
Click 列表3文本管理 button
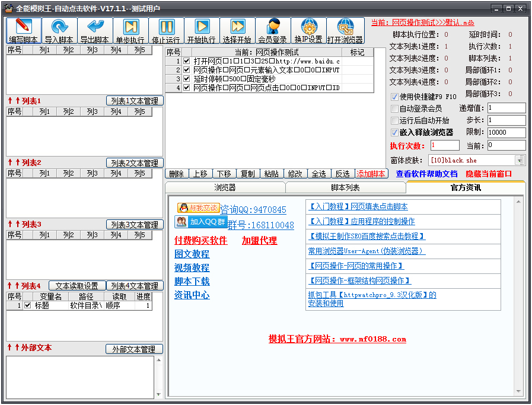(135, 225)
